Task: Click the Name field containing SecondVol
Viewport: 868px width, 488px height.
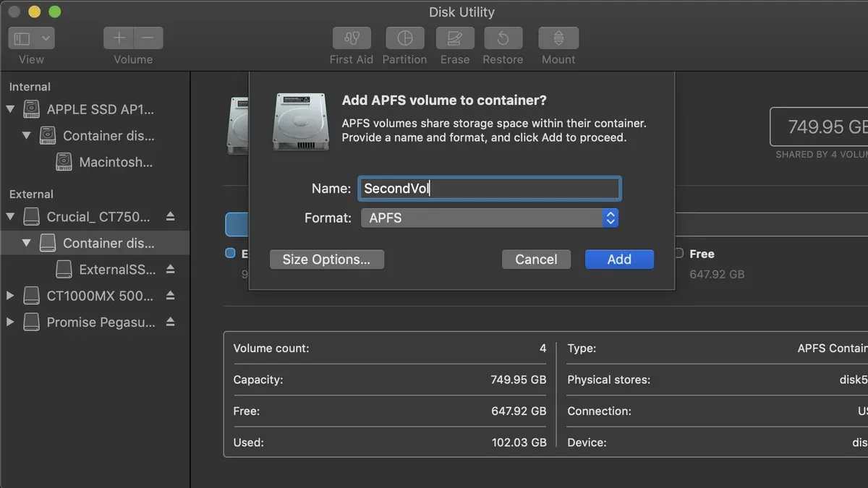Action: (490, 189)
